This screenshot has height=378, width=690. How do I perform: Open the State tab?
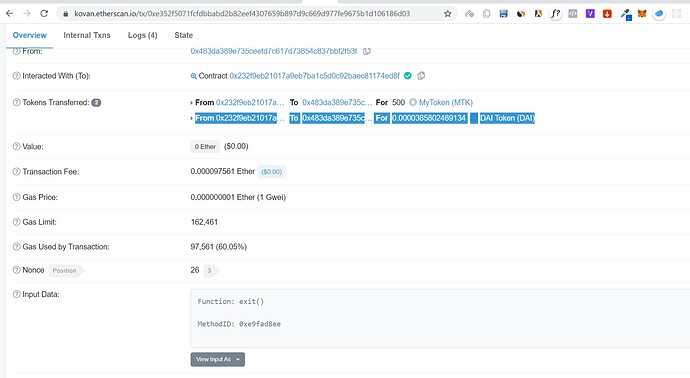point(184,35)
